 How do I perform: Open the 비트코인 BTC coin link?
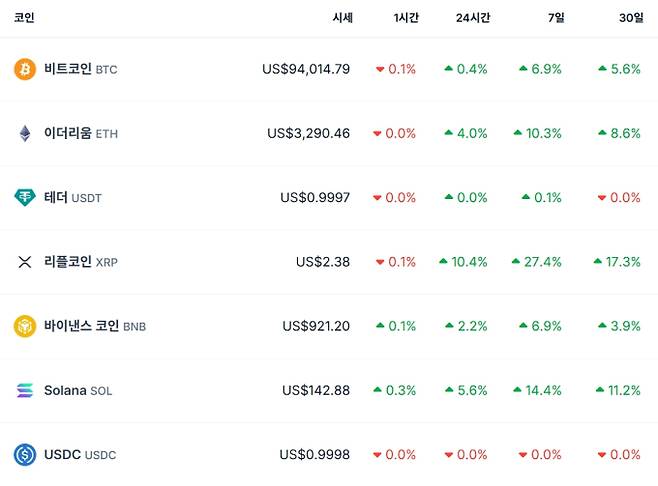click(x=80, y=69)
